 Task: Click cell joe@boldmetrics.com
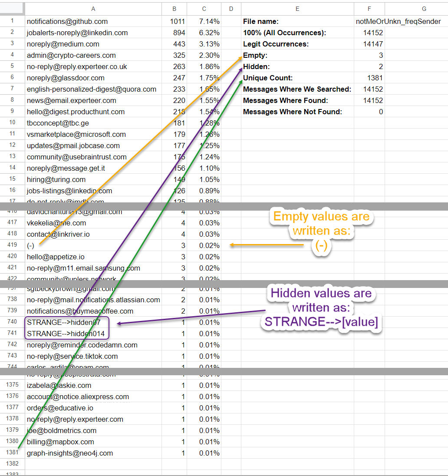(93, 430)
